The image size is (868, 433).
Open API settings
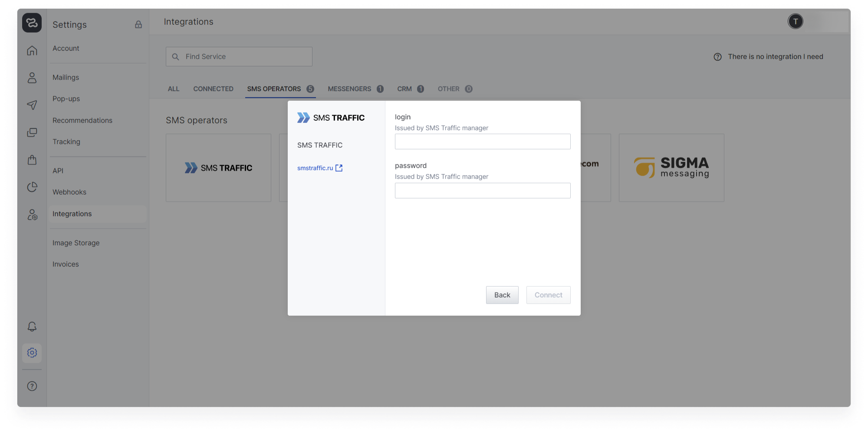click(x=58, y=171)
